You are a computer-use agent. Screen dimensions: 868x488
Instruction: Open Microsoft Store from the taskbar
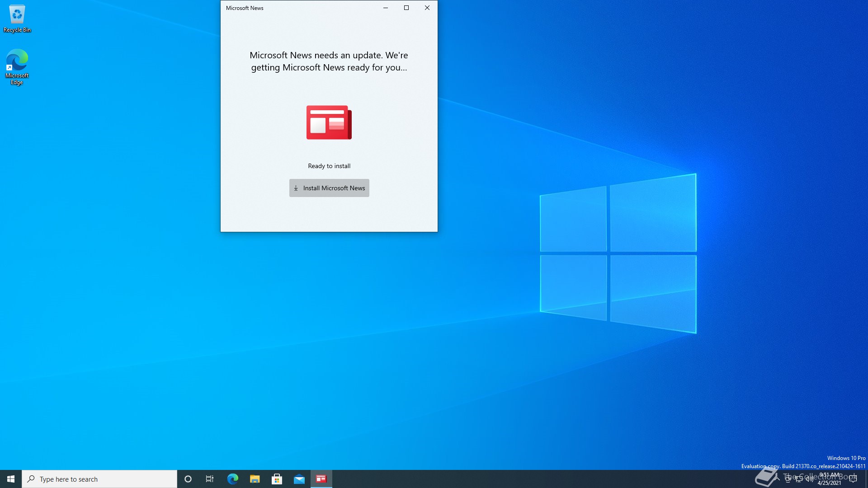pyautogui.click(x=277, y=479)
